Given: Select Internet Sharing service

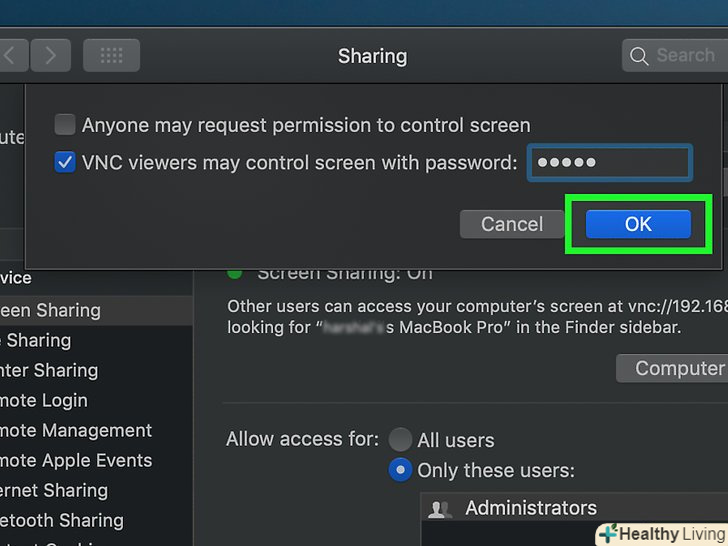Looking at the screenshot, I should pyautogui.click(x=55, y=490).
